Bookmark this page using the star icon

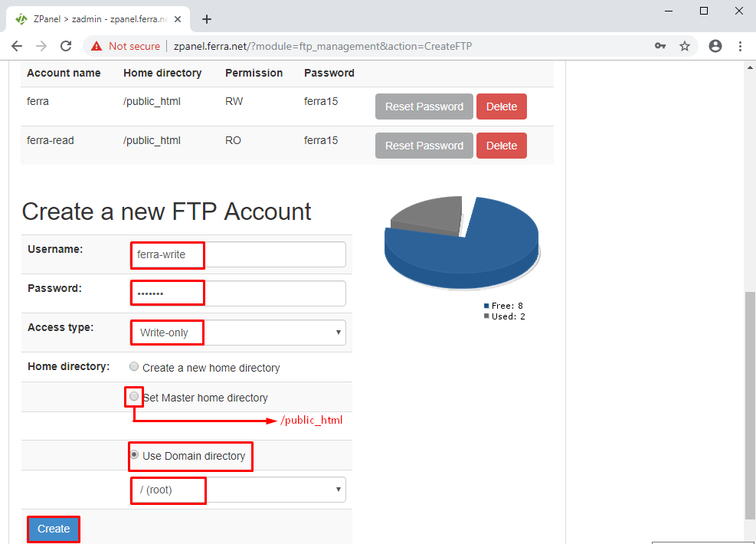click(x=685, y=46)
